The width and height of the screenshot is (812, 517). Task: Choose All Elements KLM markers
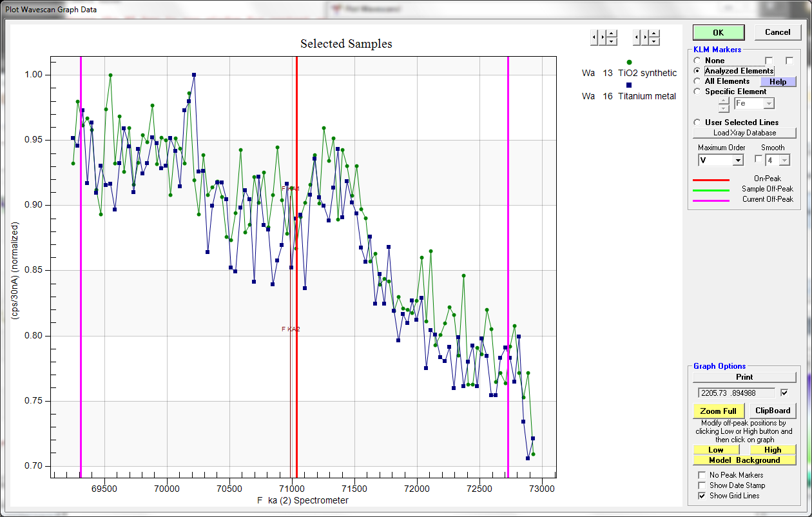697,81
